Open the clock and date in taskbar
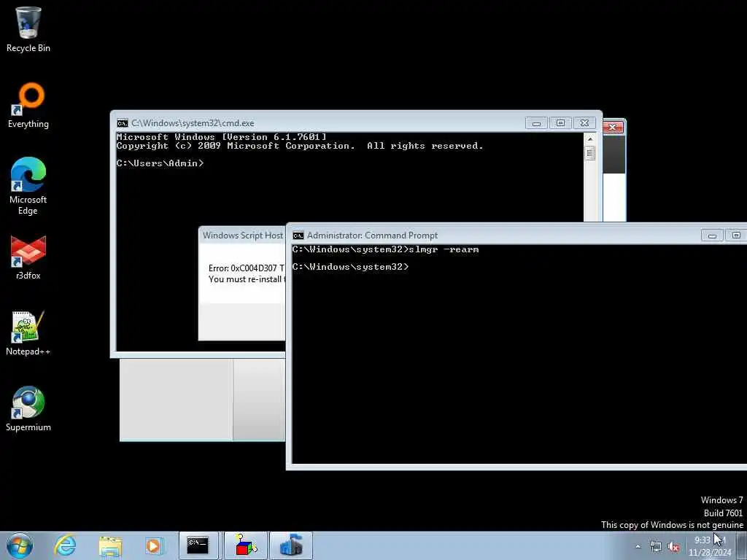 (710, 546)
